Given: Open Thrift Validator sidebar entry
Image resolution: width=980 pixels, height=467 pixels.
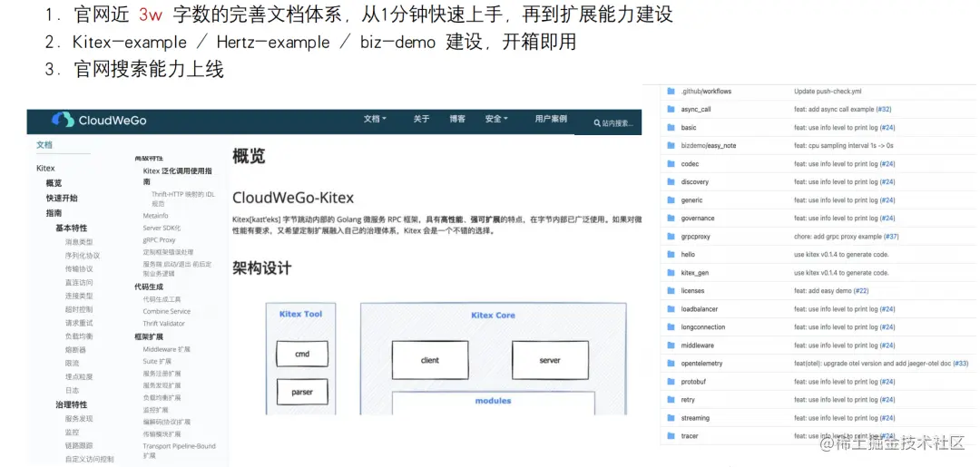Looking at the screenshot, I should (x=163, y=324).
